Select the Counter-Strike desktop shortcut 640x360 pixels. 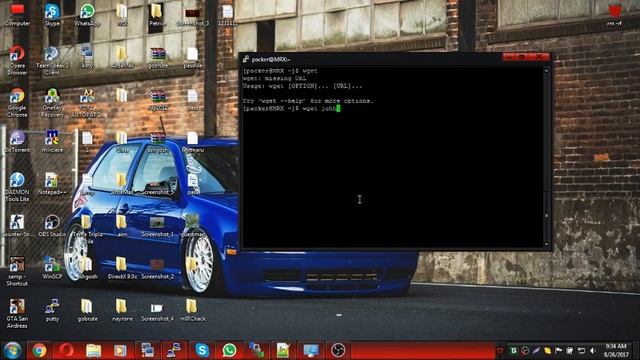pyautogui.click(x=17, y=226)
